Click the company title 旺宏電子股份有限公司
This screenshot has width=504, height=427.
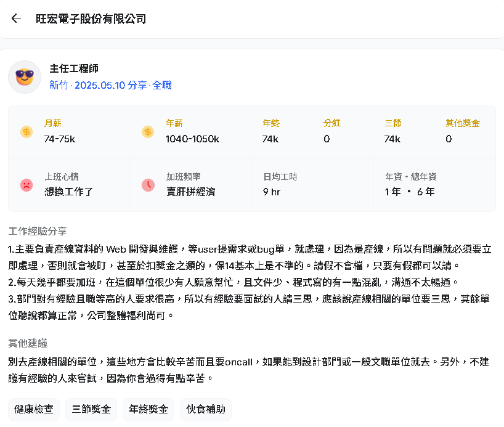(91, 19)
